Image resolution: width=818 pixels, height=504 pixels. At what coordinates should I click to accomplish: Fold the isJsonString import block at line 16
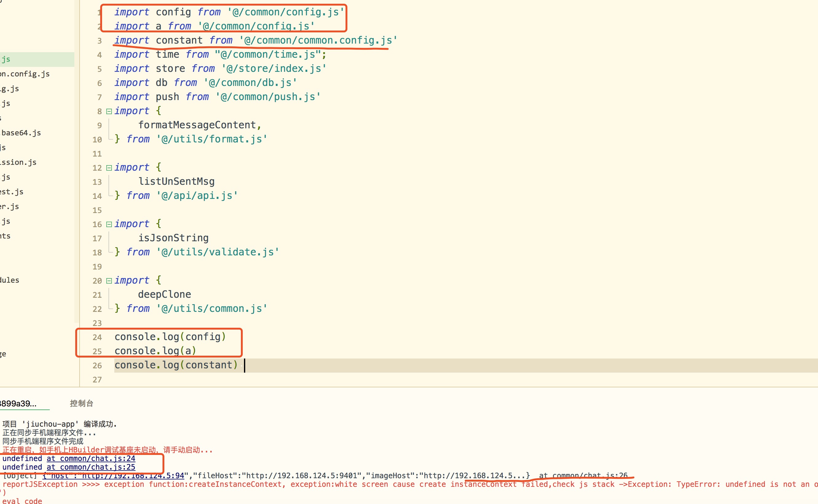pos(109,224)
